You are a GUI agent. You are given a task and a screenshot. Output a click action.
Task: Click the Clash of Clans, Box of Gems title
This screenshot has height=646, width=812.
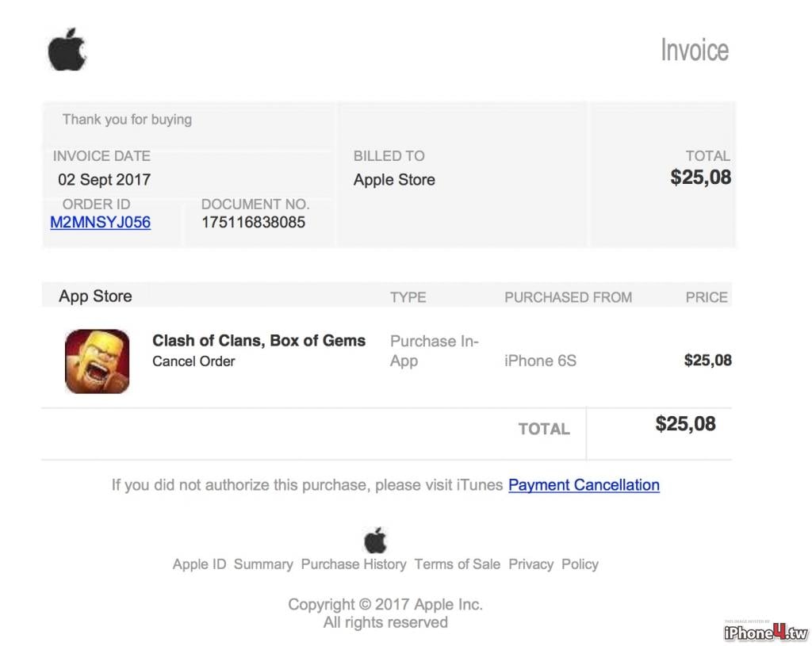[259, 341]
